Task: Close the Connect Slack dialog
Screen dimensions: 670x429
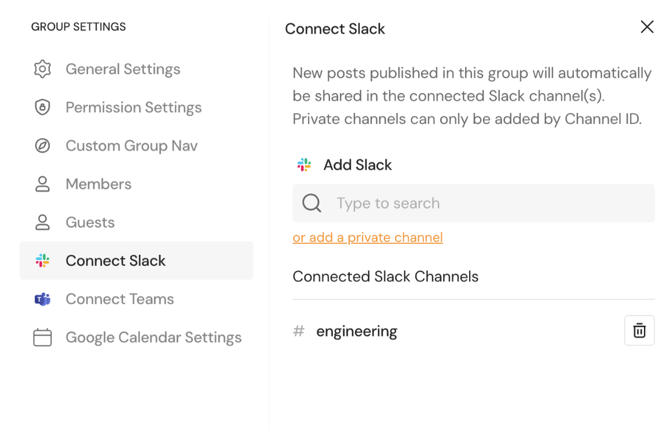Action: click(x=647, y=27)
